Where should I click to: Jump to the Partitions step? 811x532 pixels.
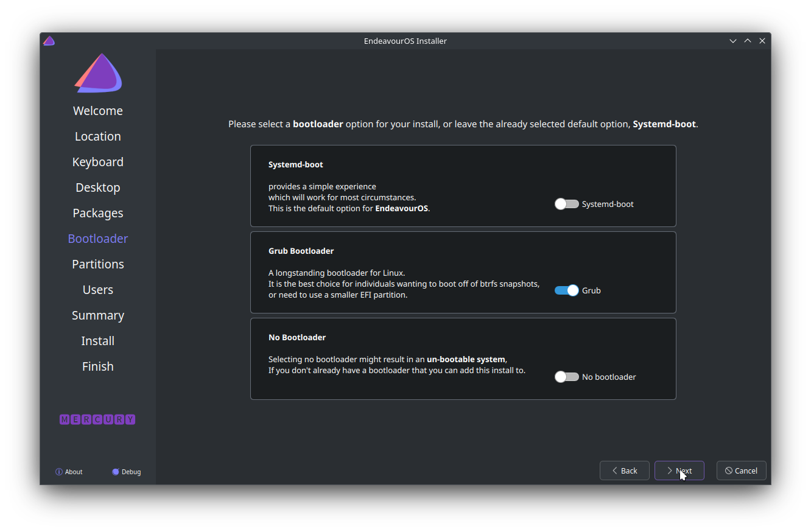pyautogui.click(x=98, y=264)
